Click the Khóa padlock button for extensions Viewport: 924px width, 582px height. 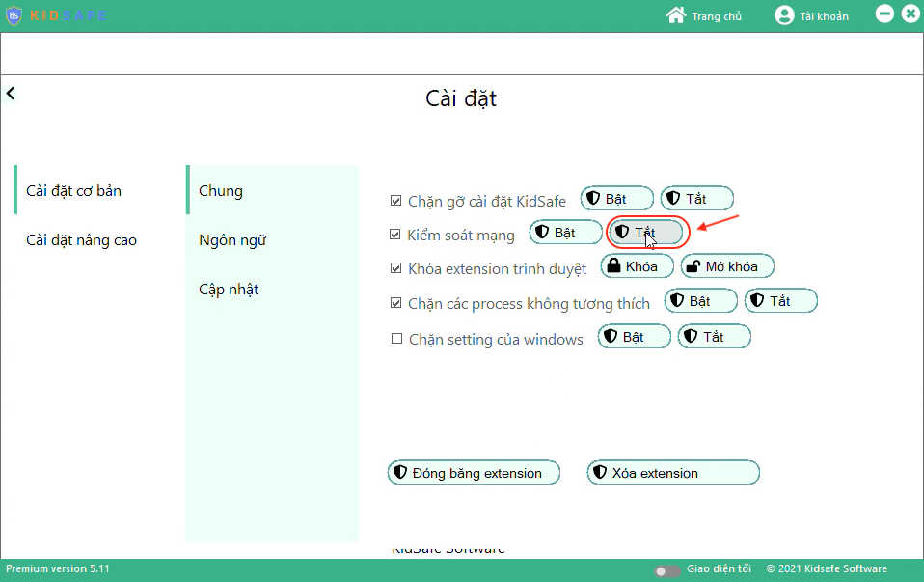tap(637, 266)
